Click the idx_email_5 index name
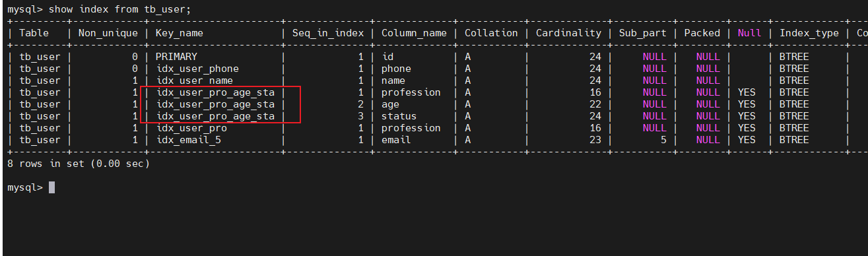The width and height of the screenshot is (868, 256). [x=188, y=140]
